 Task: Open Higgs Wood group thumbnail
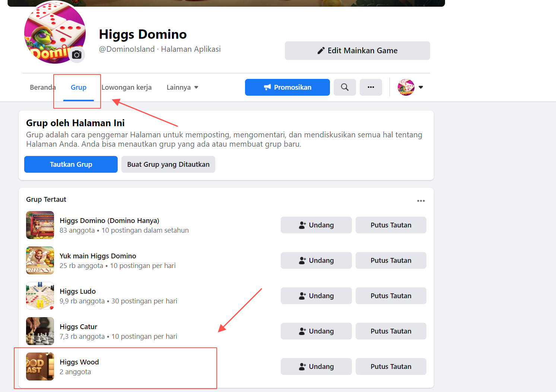tap(40, 367)
